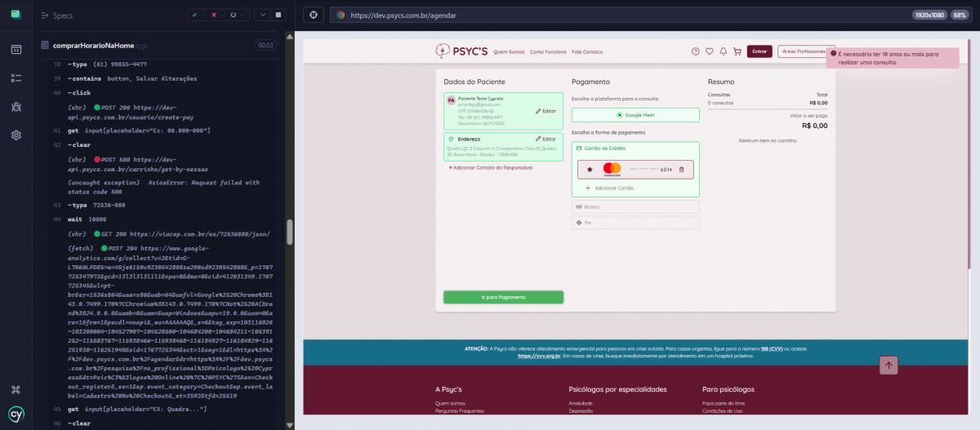Open Cypress Settings gear icon

pos(16,135)
